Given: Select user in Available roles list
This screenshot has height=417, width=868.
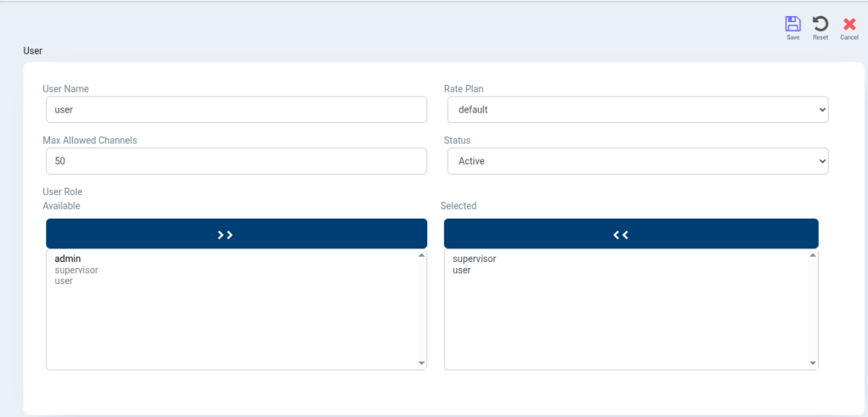Looking at the screenshot, I should coord(64,281).
